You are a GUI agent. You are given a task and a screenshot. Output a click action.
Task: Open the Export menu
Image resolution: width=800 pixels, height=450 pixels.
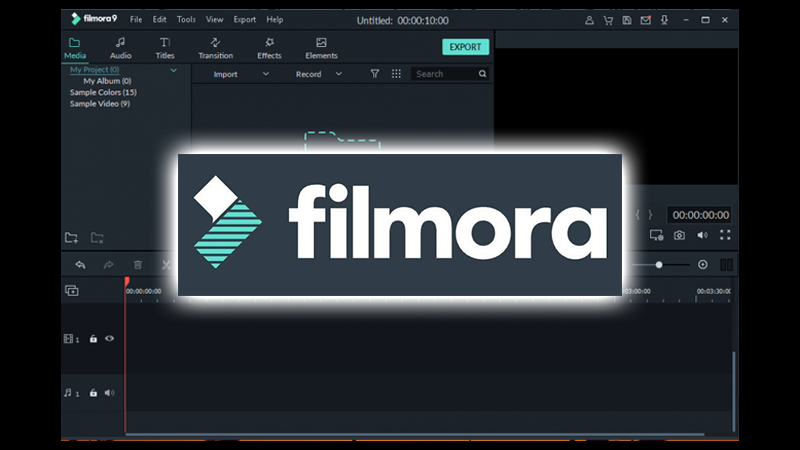tap(245, 19)
